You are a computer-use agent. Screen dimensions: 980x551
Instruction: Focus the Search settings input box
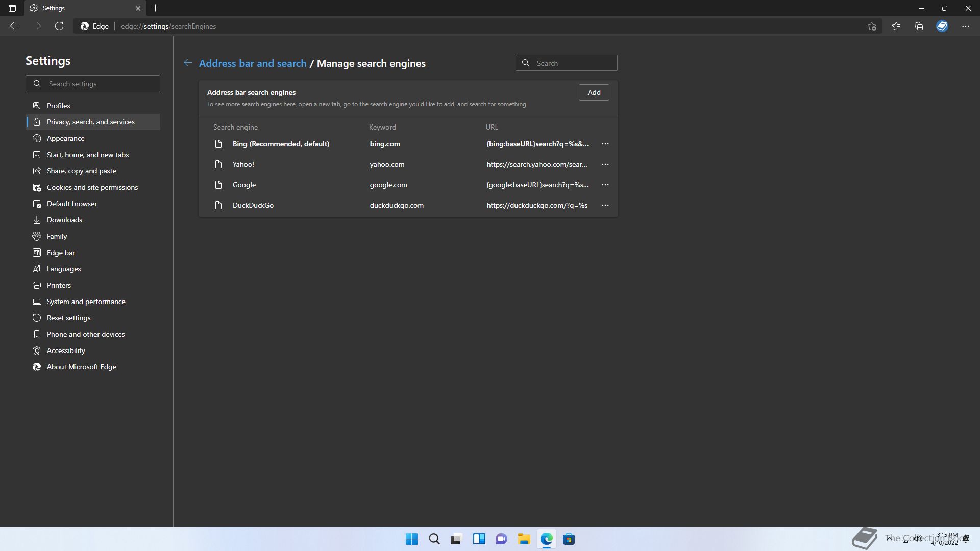93,84
